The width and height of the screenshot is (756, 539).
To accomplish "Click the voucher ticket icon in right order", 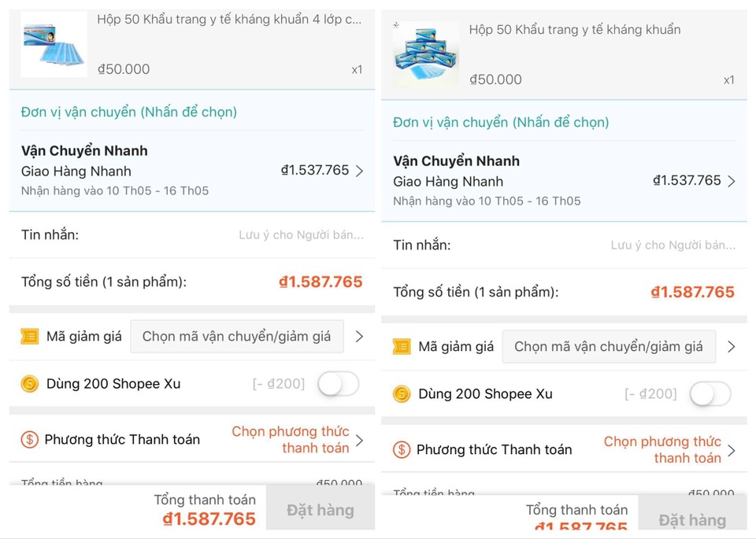I will pos(401,346).
